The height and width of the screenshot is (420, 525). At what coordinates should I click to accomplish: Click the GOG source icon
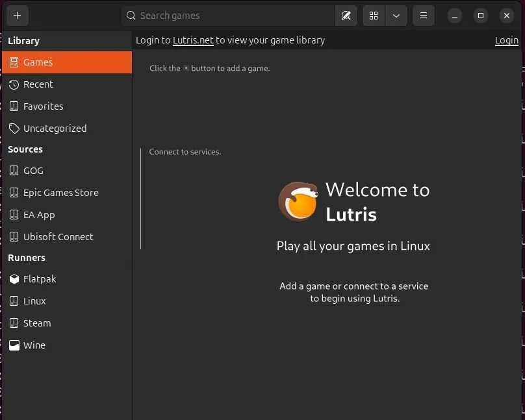pos(14,171)
